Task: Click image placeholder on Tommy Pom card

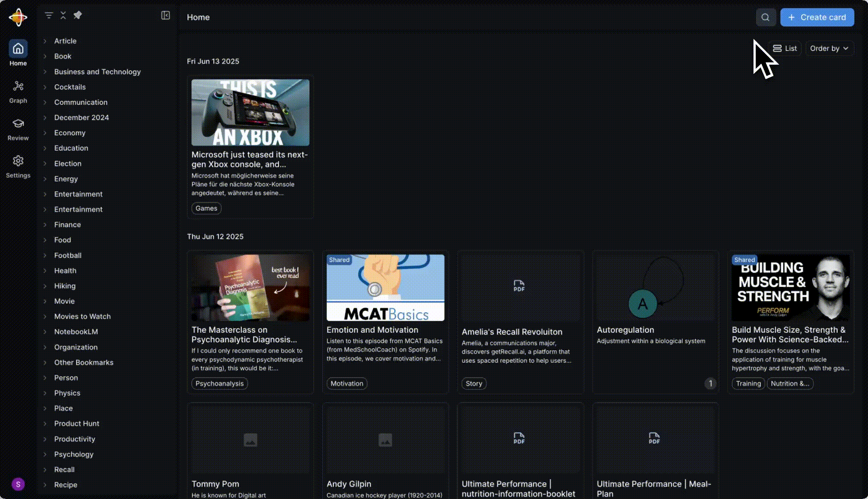Action: click(x=250, y=440)
